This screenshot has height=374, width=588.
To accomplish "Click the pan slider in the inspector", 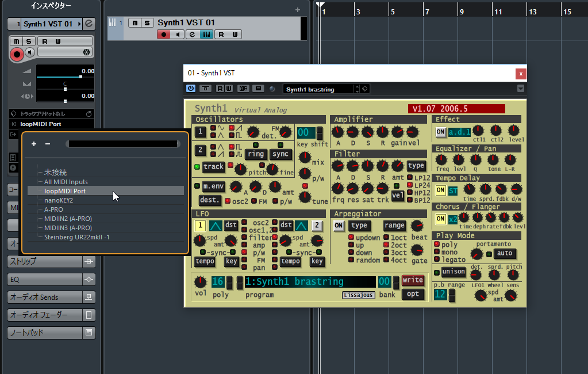I will coord(66,89).
